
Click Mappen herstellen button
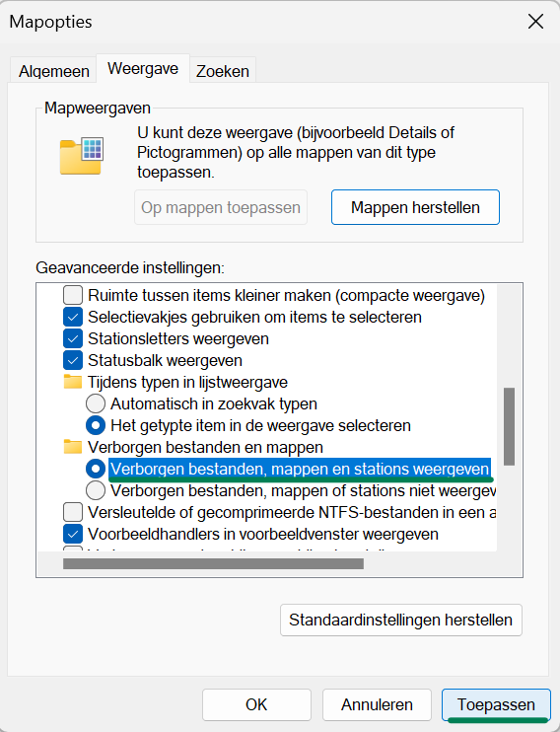click(415, 207)
